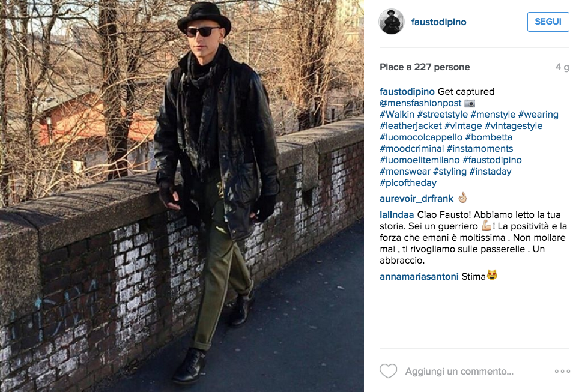The width and height of the screenshot is (585, 392).
Task: Click the 4 g post timestamp
Action: coord(562,67)
